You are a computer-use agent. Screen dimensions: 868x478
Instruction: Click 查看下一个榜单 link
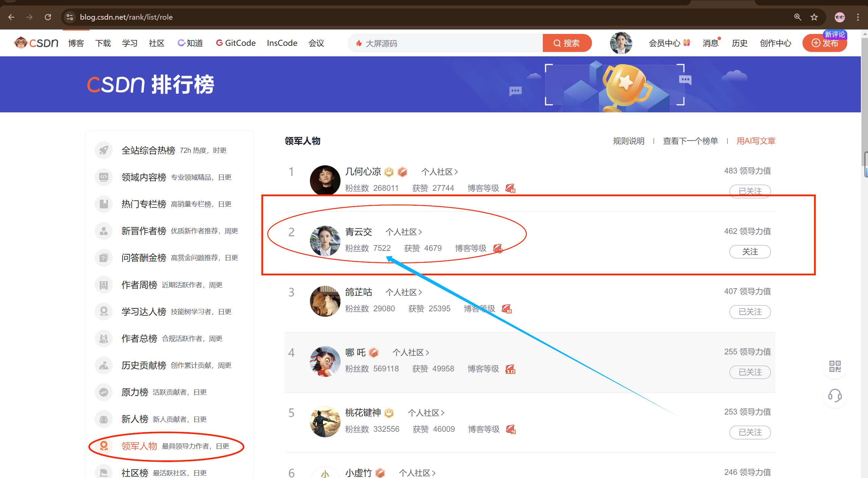click(690, 141)
